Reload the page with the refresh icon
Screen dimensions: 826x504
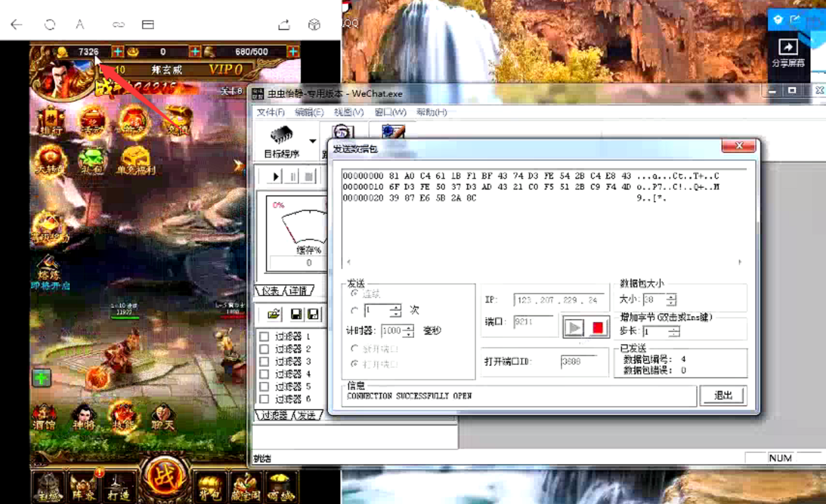click(x=50, y=24)
